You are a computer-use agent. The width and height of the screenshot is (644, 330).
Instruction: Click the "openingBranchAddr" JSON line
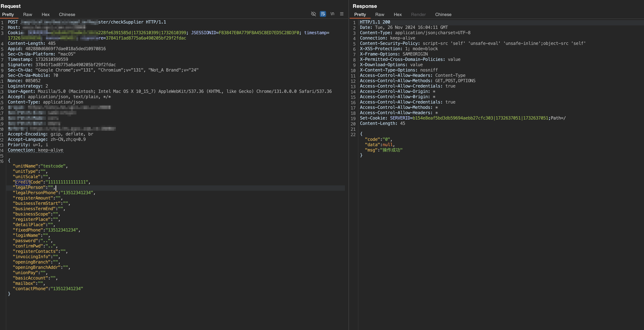[41, 267]
